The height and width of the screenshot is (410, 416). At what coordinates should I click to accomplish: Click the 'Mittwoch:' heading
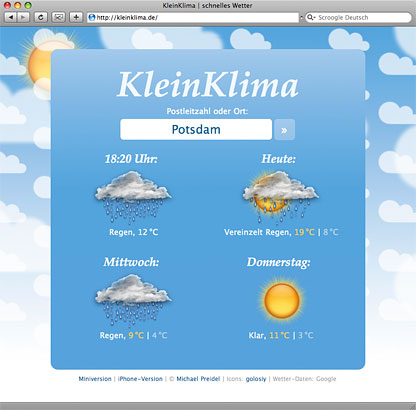[131, 262]
